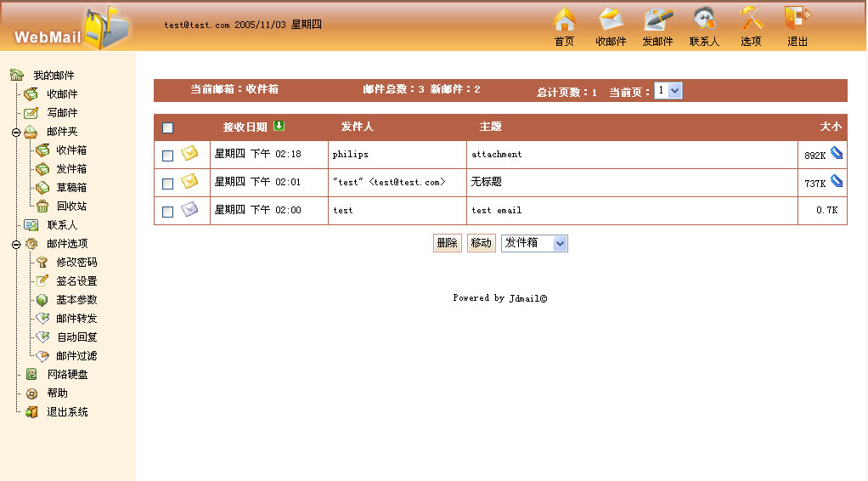The image size is (868, 481).
Task: Open the email with subject 'attachment'
Action: 497,155
